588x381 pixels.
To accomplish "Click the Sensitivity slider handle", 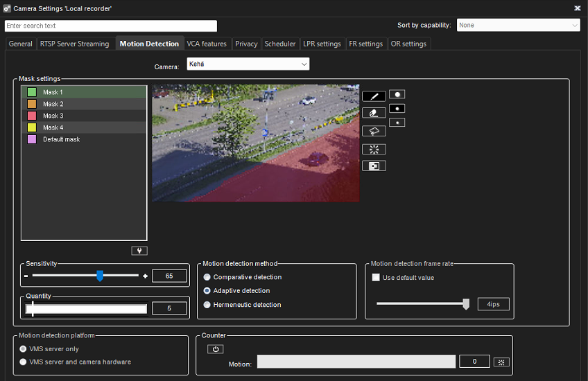I will pos(100,276).
